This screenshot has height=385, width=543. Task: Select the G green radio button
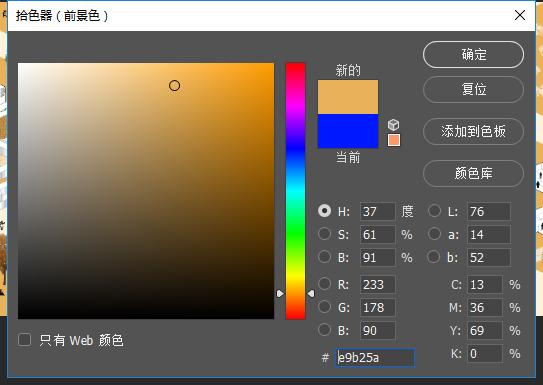324,307
